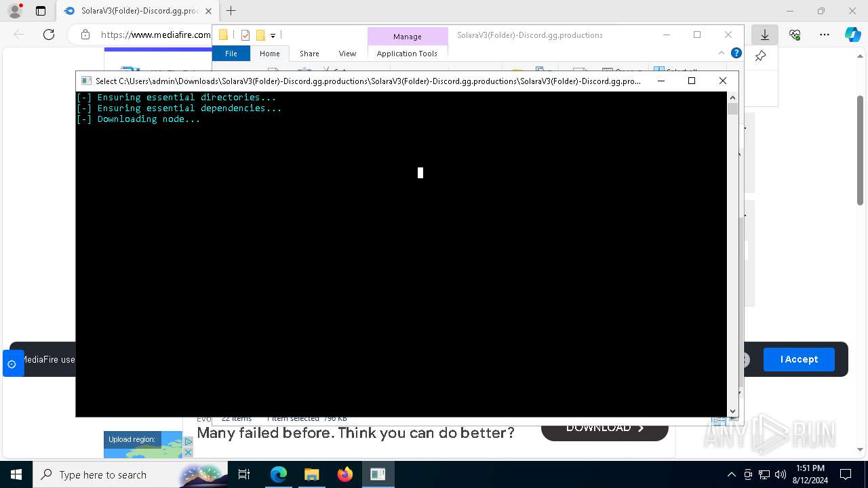Screen dimensions: 868x488
Task: Click the DOWNLOAD ad button
Action: click(x=604, y=430)
